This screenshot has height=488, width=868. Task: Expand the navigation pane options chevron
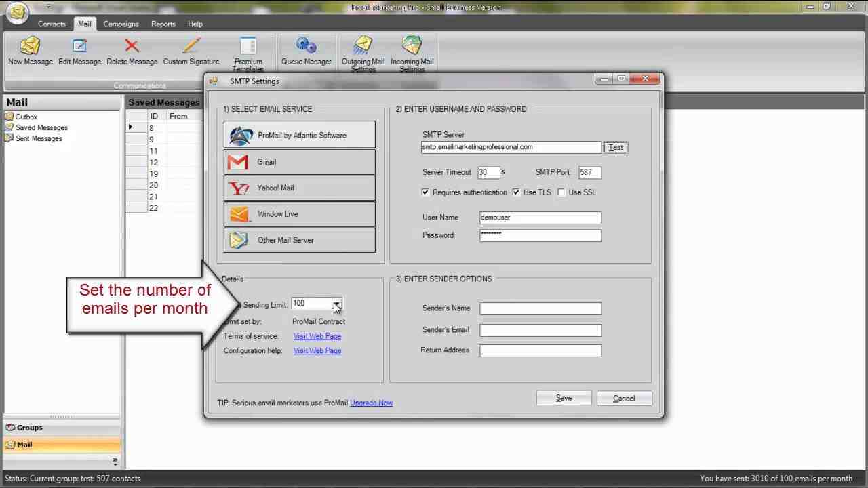[x=115, y=461]
